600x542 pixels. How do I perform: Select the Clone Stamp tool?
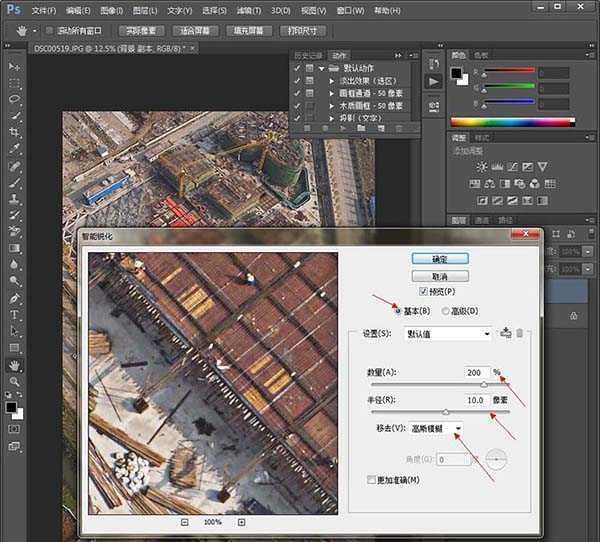(x=15, y=198)
